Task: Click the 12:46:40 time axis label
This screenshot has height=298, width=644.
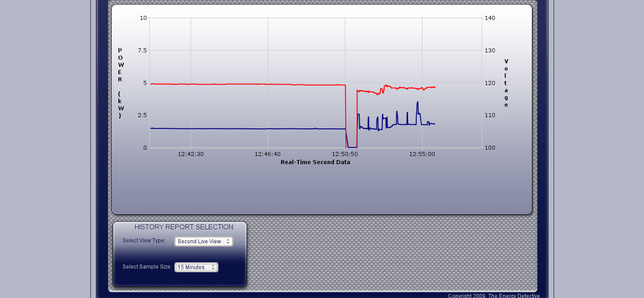Action: tap(268, 154)
